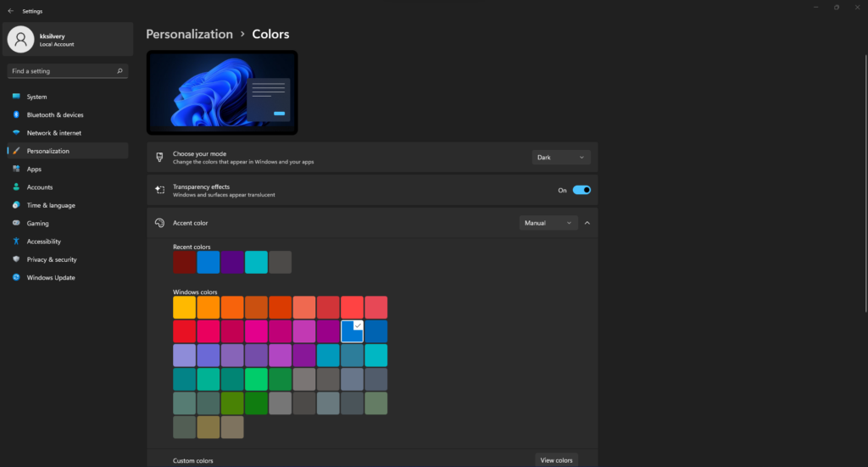Click the System monitor icon in sidebar

coord(16,97)
